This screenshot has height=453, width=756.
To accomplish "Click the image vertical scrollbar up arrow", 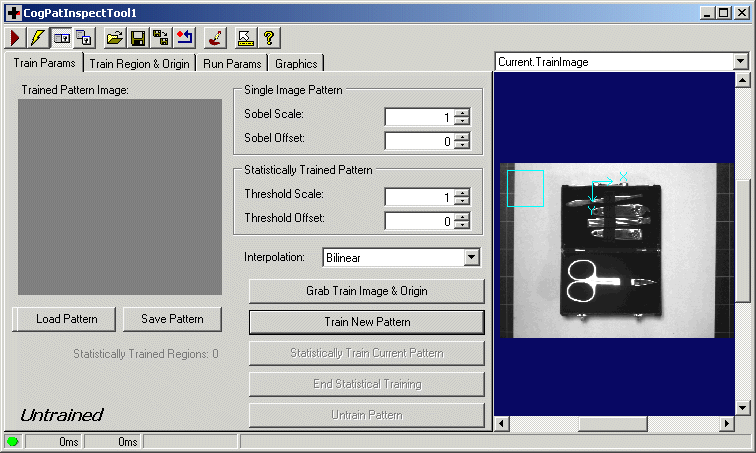I will click(x=743, y=80).
